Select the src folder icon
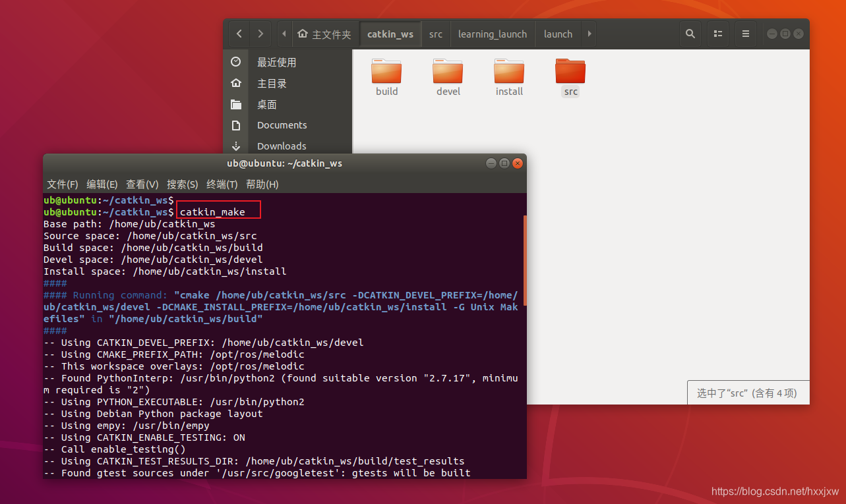 tap(570, 70)
